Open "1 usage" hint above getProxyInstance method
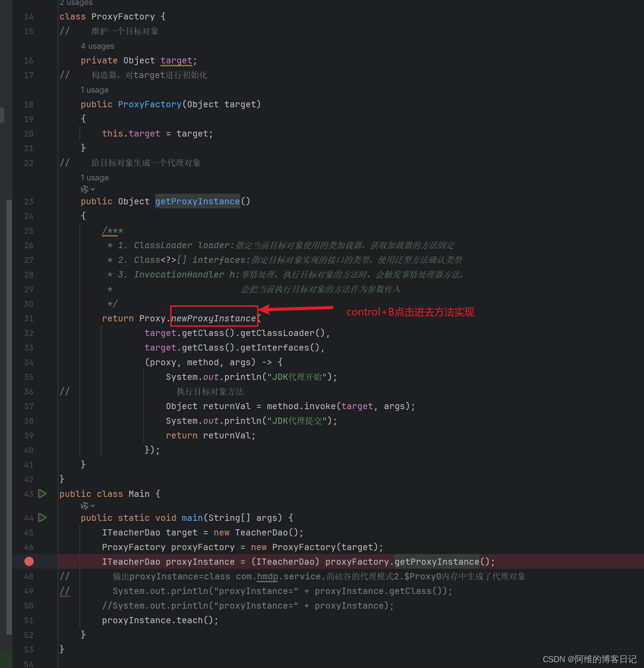This screenshot has width=644, height=668. pyautogui.click(x=94, y=178)
